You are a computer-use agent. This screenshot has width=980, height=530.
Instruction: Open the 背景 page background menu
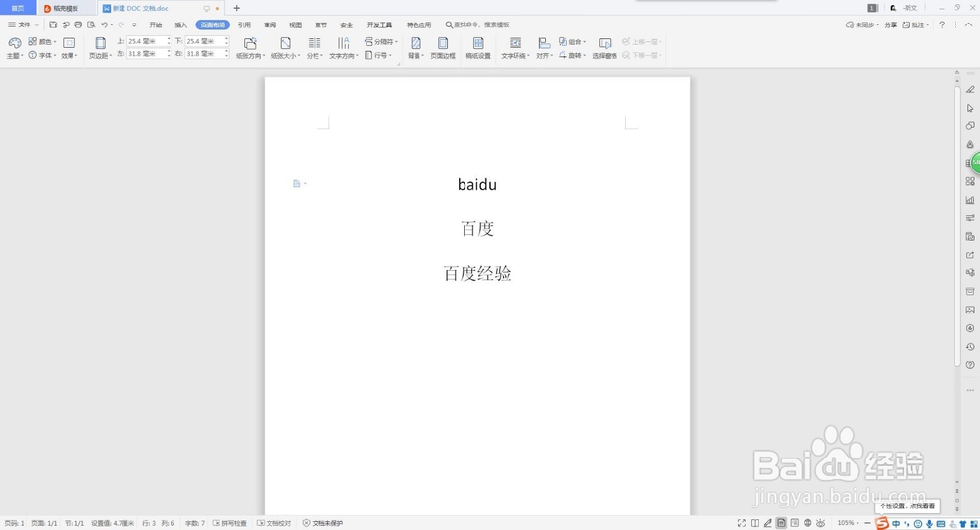(x=416, y=47)
